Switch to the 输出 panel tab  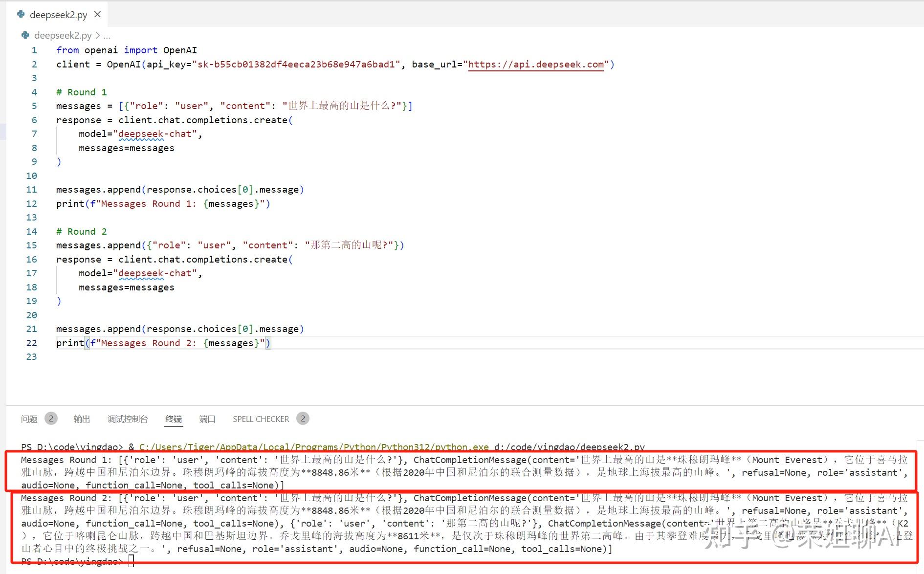81,419
